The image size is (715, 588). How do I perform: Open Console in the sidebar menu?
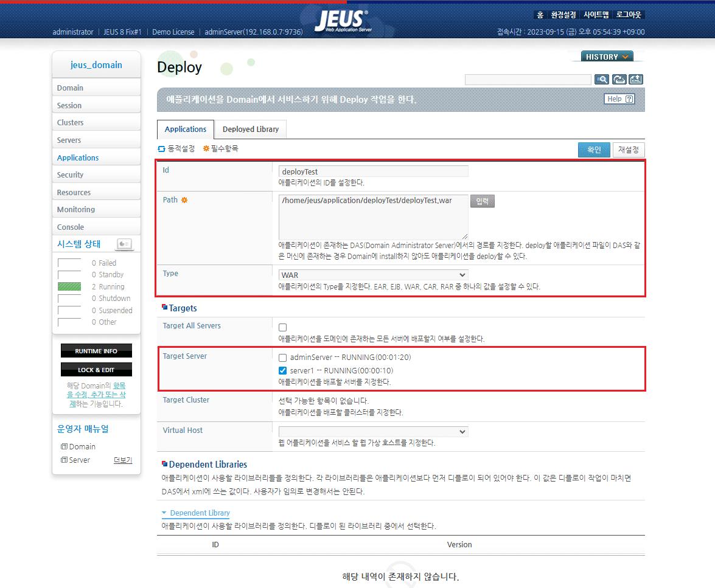tap(96, 227)
